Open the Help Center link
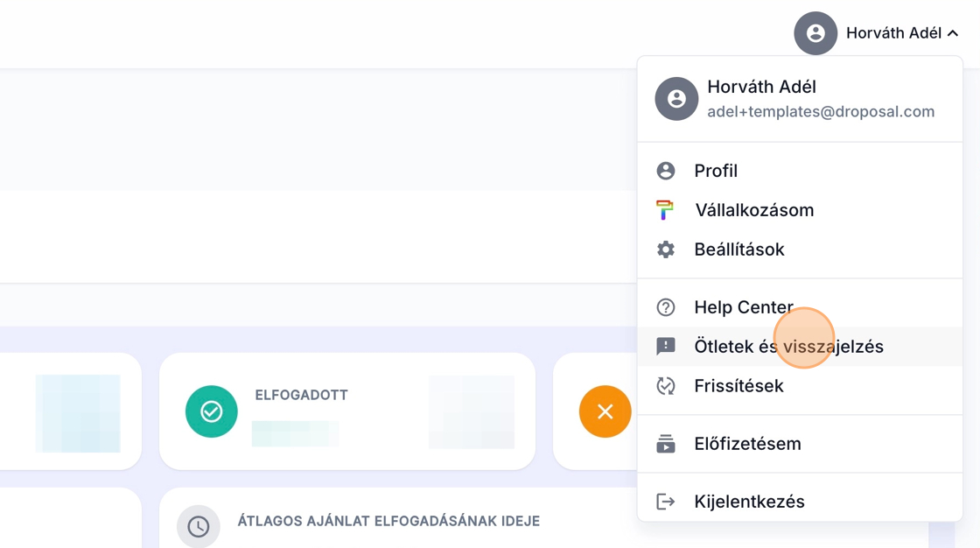The height and width of the screenshot is (548, 980). [x=744, y=307]
